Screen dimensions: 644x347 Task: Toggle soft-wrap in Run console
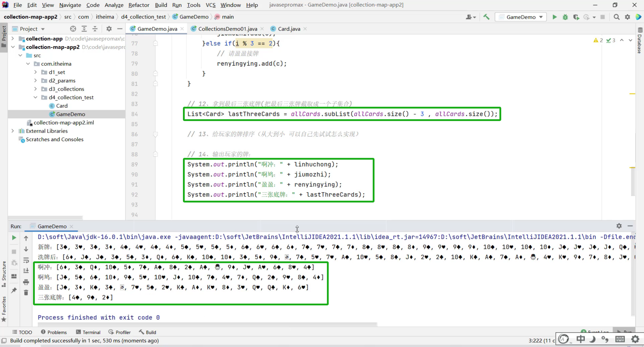[26, 260]
